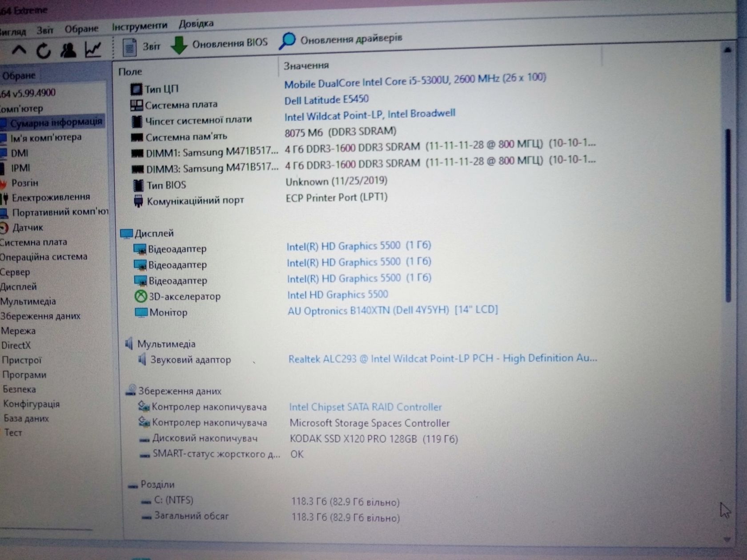Expand the Операційна система category
Image resolution: width=747 pixels, height=560 pixels.
pos(44,257)
